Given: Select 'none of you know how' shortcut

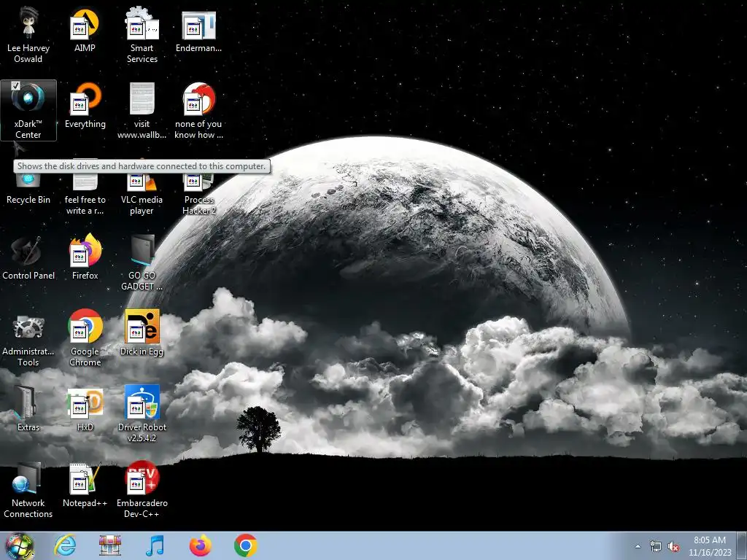Looking at the screenshot, I should point(198,111).
